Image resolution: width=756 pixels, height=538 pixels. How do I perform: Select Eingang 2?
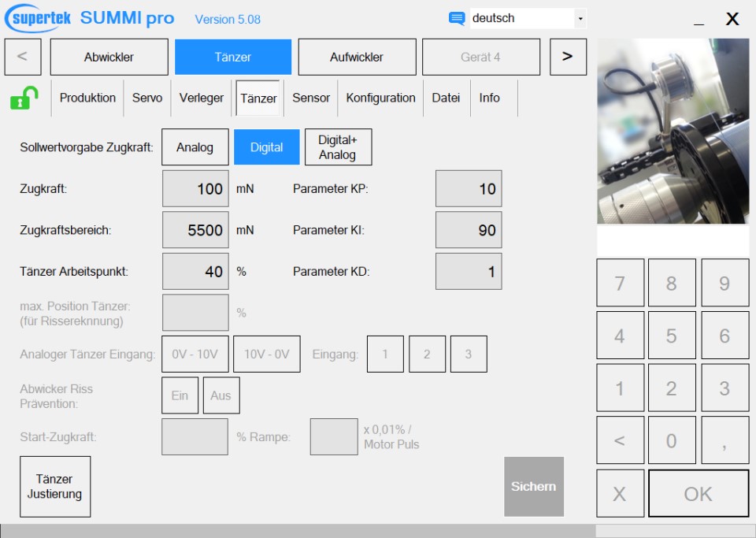coord(427,354)
